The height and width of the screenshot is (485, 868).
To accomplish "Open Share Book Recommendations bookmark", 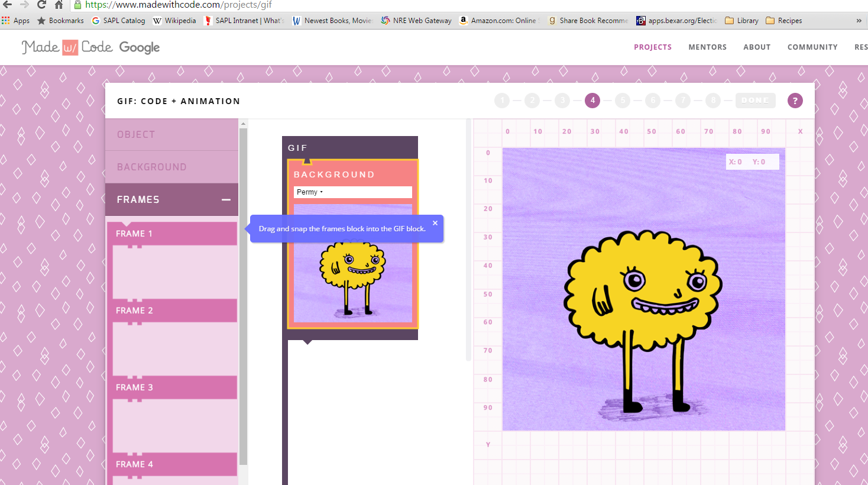I will point(588,21).
